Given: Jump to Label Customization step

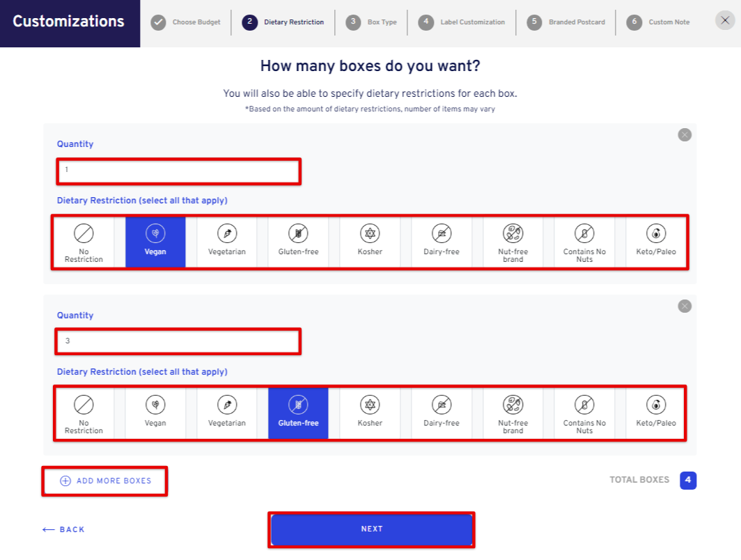Looking at the screenshot, I should 462,22.
